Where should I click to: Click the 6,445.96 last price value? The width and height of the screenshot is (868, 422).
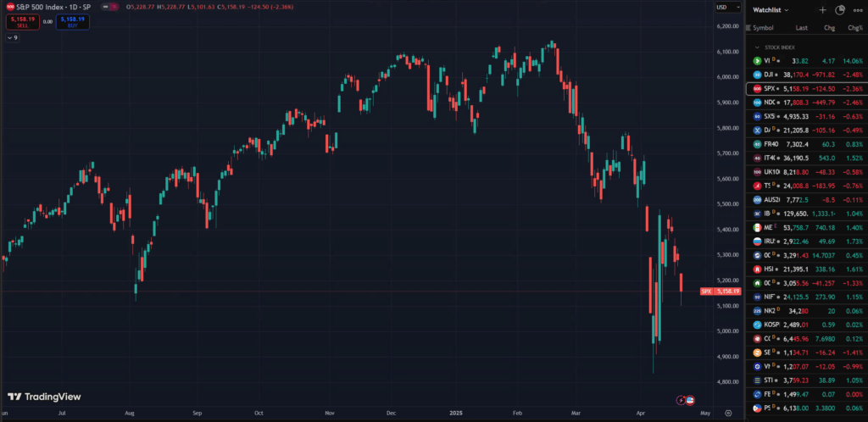point(796,338)
